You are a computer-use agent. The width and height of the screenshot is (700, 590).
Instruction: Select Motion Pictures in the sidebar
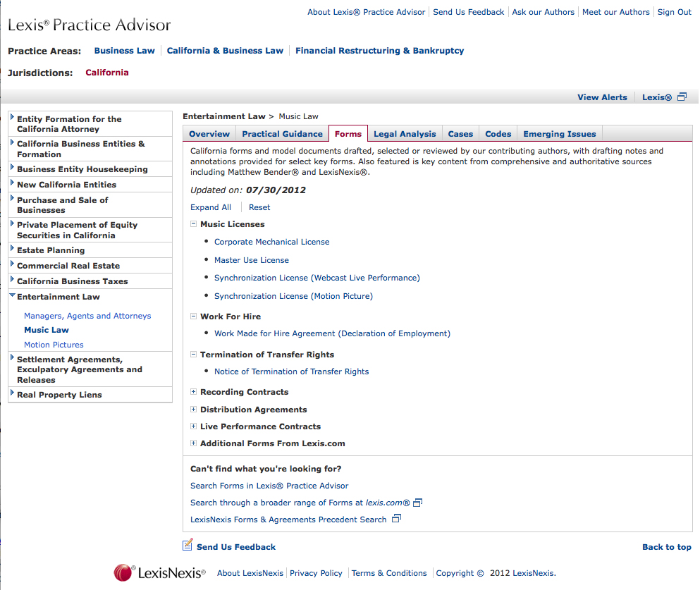(54, 344)
